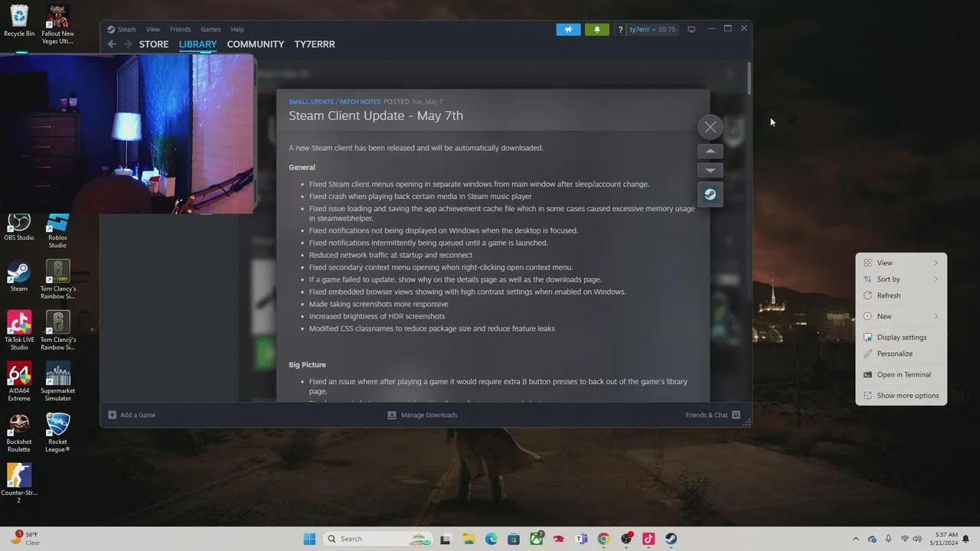Image resolution: width=980 pixels, height=551 pixels.
Task: Select the TikTok LIVE Studio desktop shortcut
Action: pyautogui.click(x=19, y=331)
